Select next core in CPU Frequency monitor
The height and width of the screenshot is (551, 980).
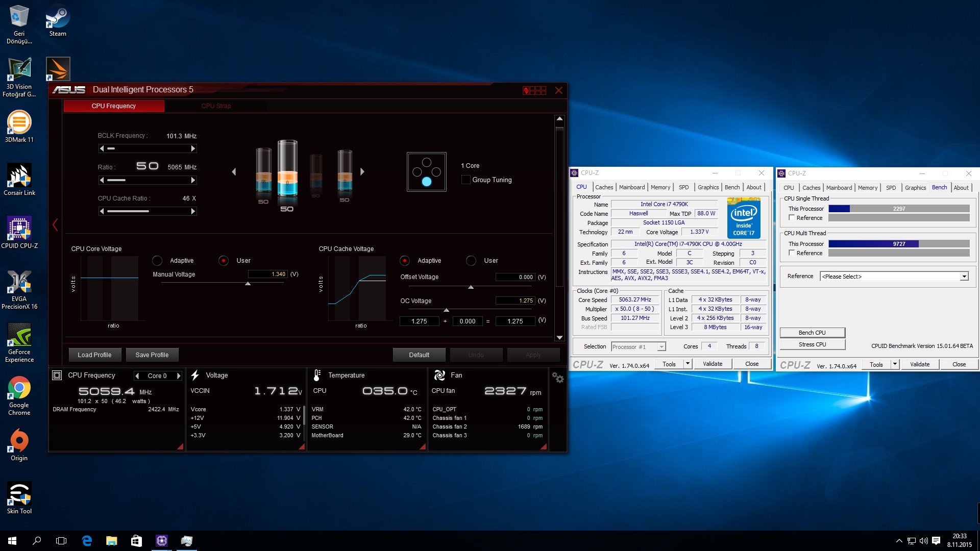pyautogui.click(x=179, y=376)
